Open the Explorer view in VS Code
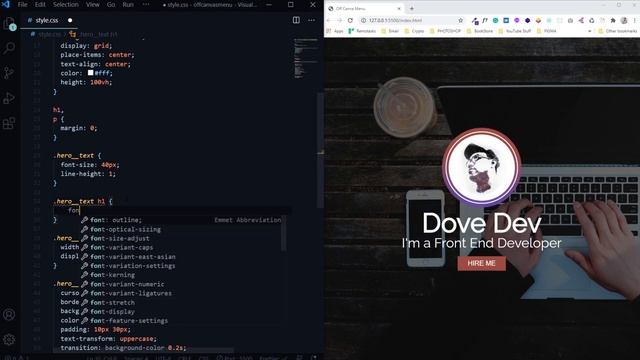 point(9,24)
